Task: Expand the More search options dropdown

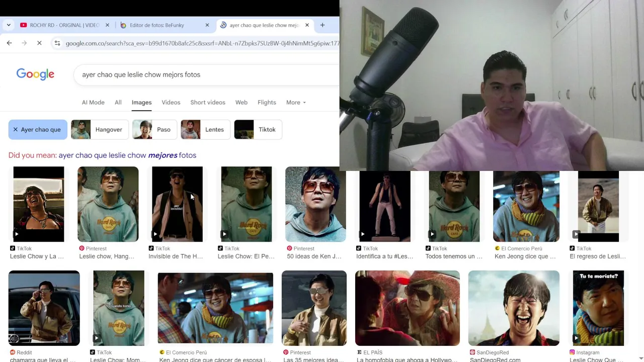Action: [x=296, y=103]
